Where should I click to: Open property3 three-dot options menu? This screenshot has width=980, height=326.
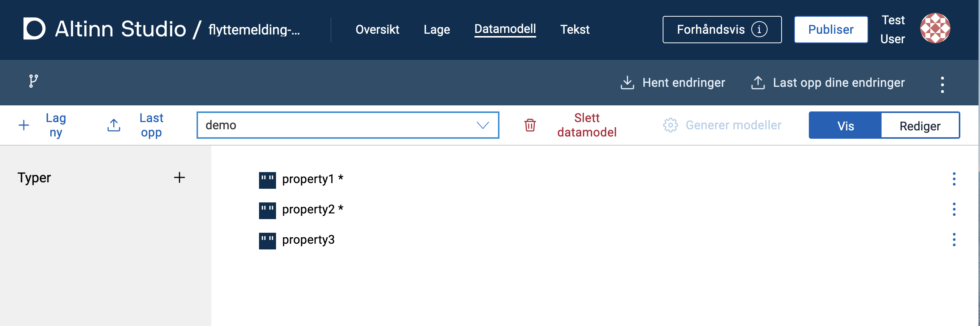click(x=954, y=240)
